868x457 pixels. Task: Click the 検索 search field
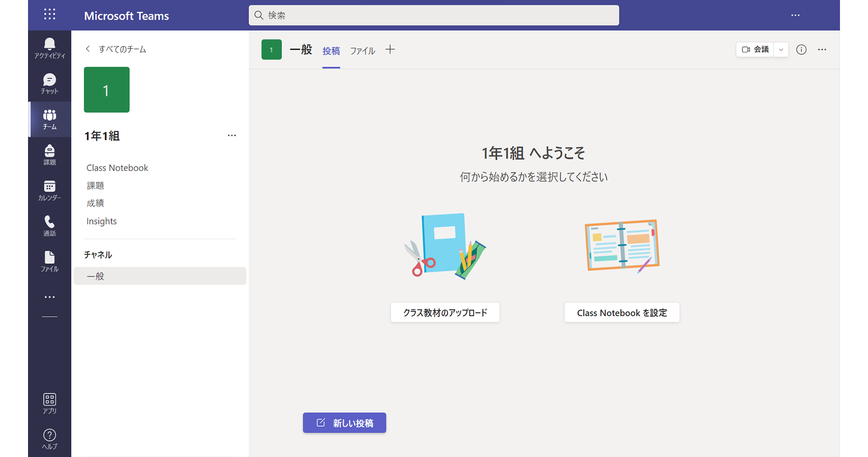pyautogui.click(x=434, y=15)
